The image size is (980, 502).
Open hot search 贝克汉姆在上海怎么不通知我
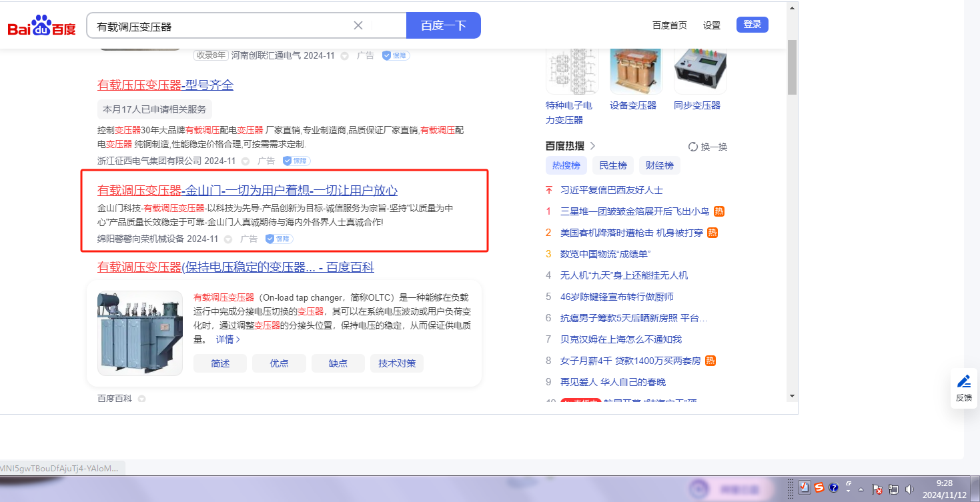click(621, 339)
